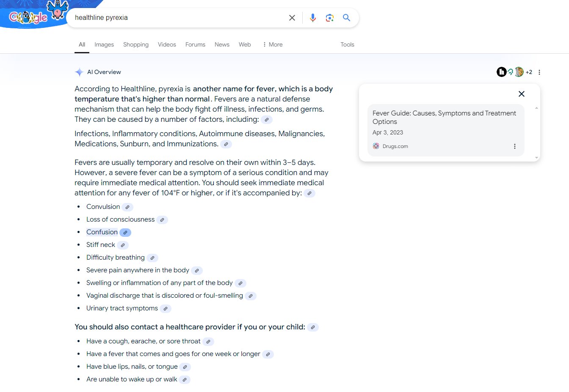Show the +2 additional sources
This screenshot has height=392, width=569.
coord(529,72)
